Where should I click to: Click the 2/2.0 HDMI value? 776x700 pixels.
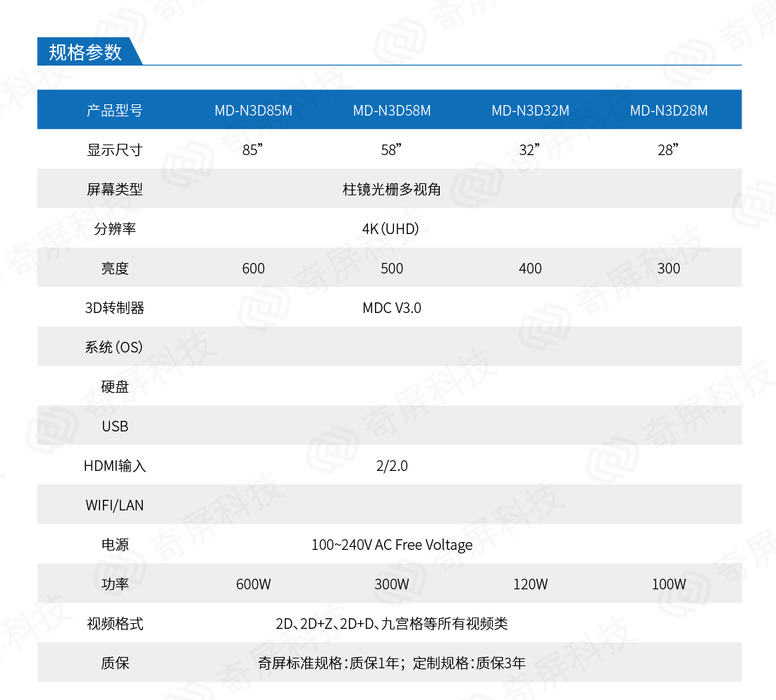392,466
